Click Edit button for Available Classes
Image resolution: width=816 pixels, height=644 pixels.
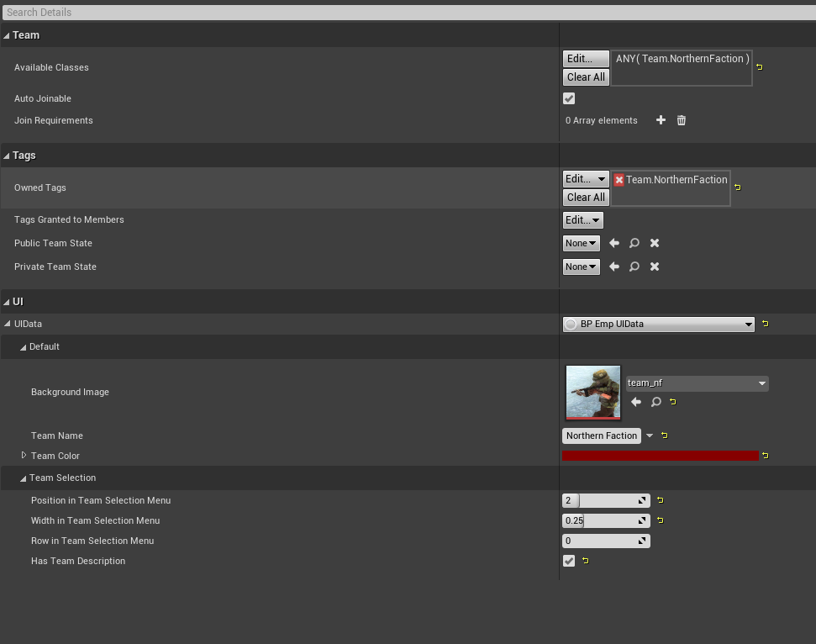pyautogui.click(x=586, y=59)
